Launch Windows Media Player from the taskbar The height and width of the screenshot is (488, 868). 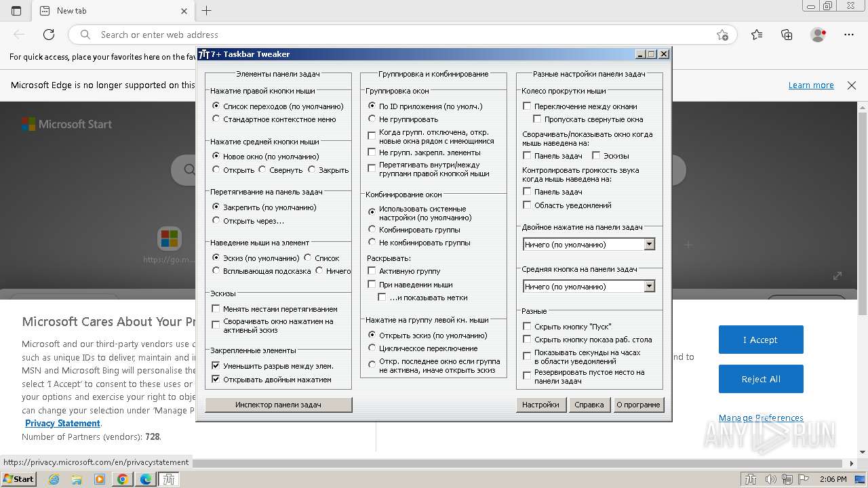(x=100, y=479)
